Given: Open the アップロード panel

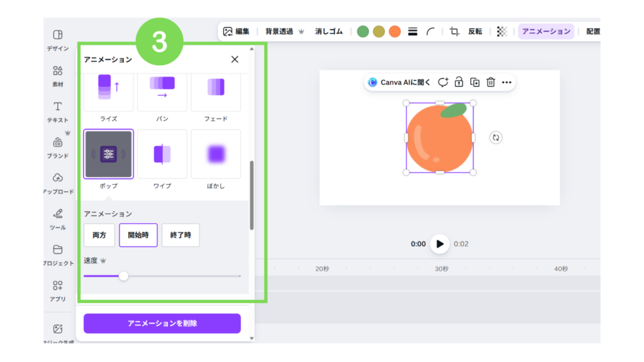Looking at the screenshot, I should pos(57,181).
